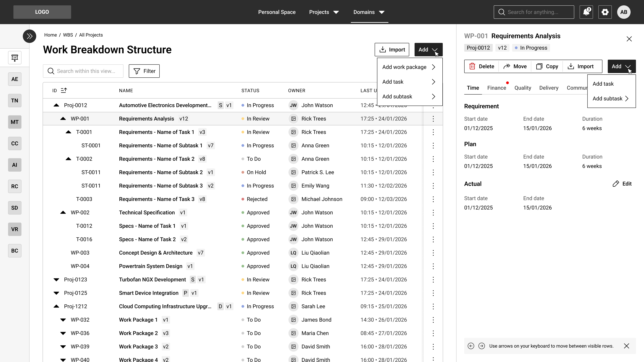
Task: Click Import button above the WBS table
Action: click(392, 50)
